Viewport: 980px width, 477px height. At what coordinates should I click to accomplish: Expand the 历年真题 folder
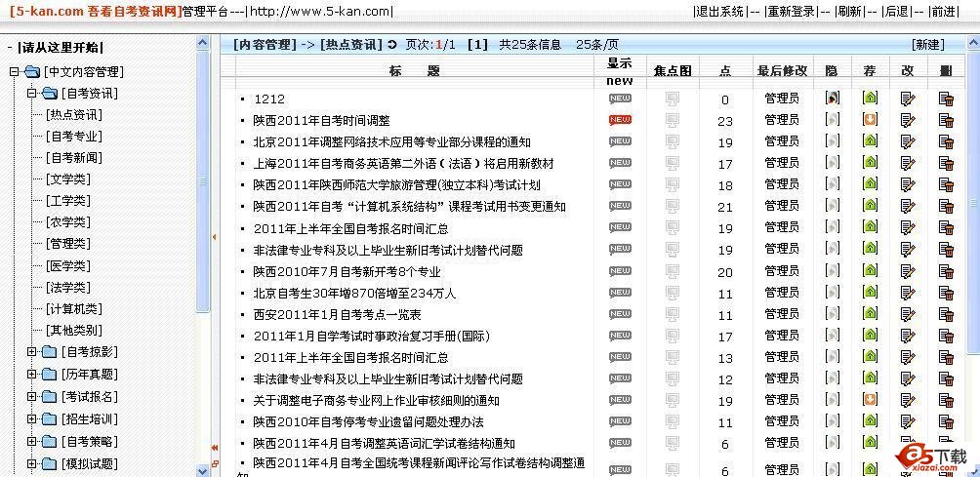point(31,375)
